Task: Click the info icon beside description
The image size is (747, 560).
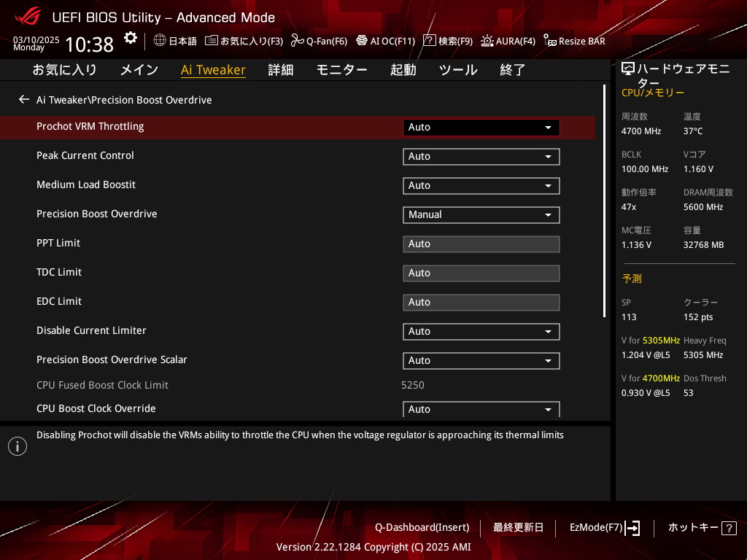Action: click(x=18, y=446)
